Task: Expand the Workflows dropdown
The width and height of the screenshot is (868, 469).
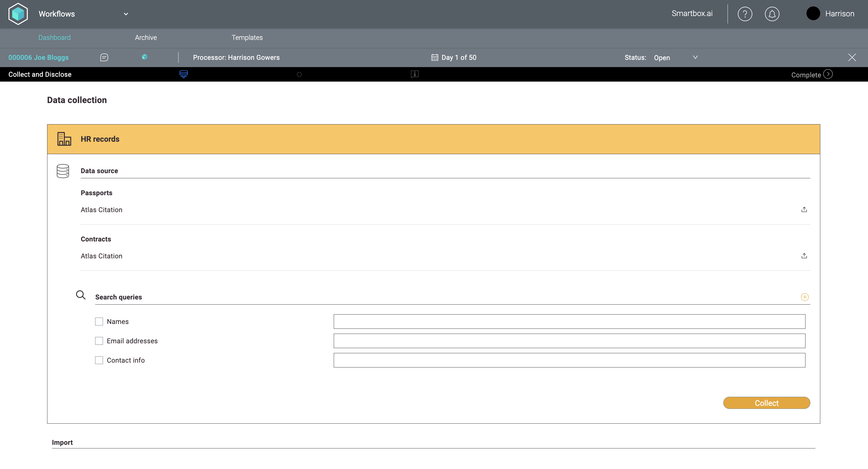Action: point(126,14)
